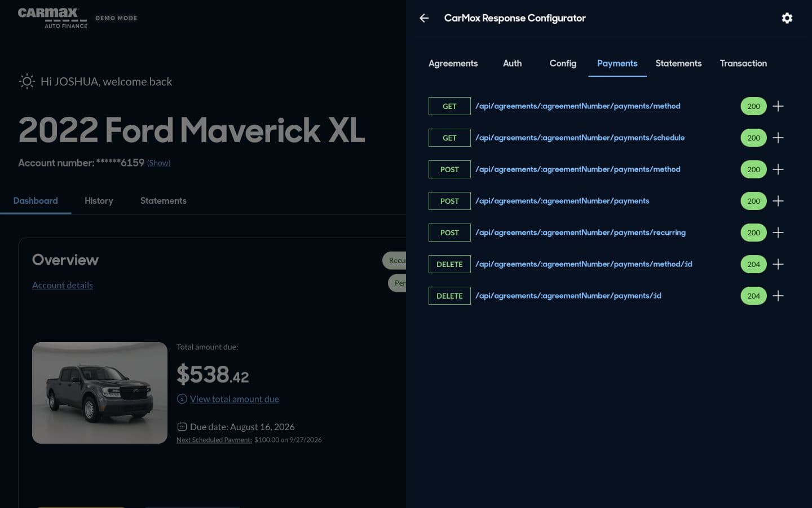Select the POST /payments/method endpoint path

tap(578, 169)
